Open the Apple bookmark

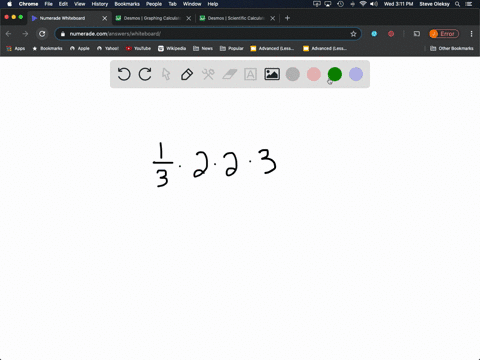point(80,48)
